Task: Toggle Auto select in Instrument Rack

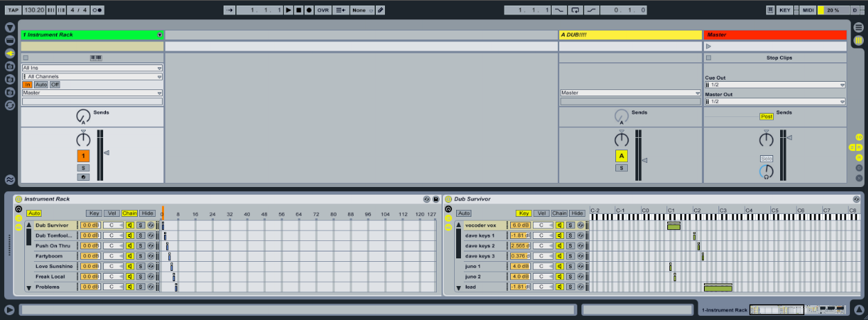Action: tap(34, 213)
